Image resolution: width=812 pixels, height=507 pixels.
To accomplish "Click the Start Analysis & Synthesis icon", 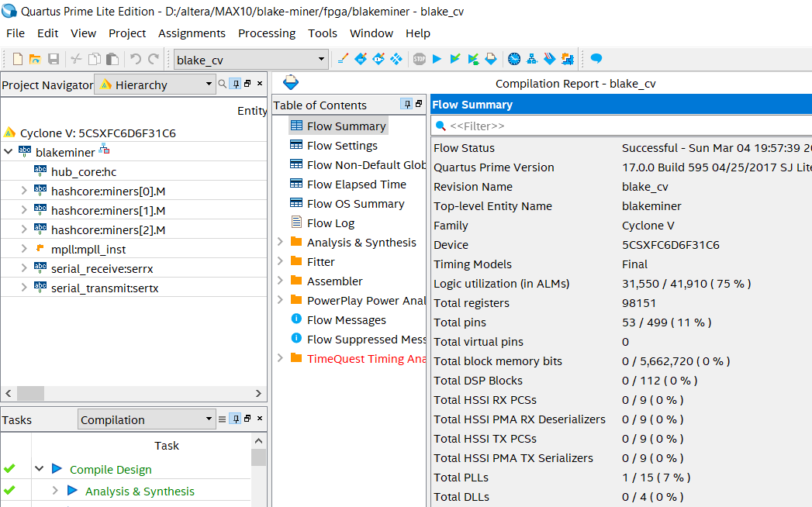I will [x=473, y=59].
